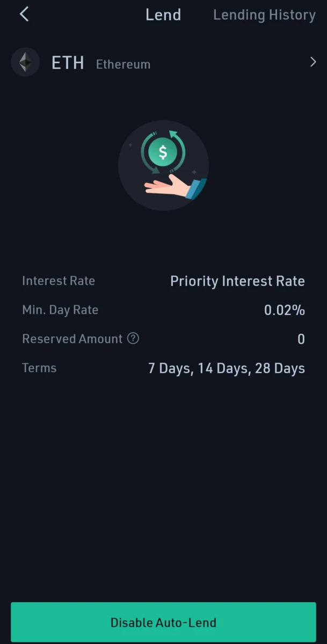Tap the 7 Days, 14 Days, 28 Days terms

pos(227,369)
